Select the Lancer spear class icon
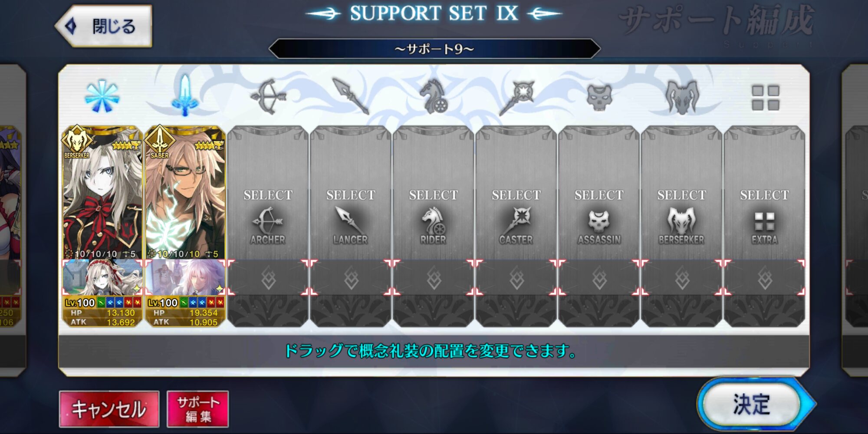Image resolution: width=868 pixels, height=434 pixels. (x=351, y=96)
